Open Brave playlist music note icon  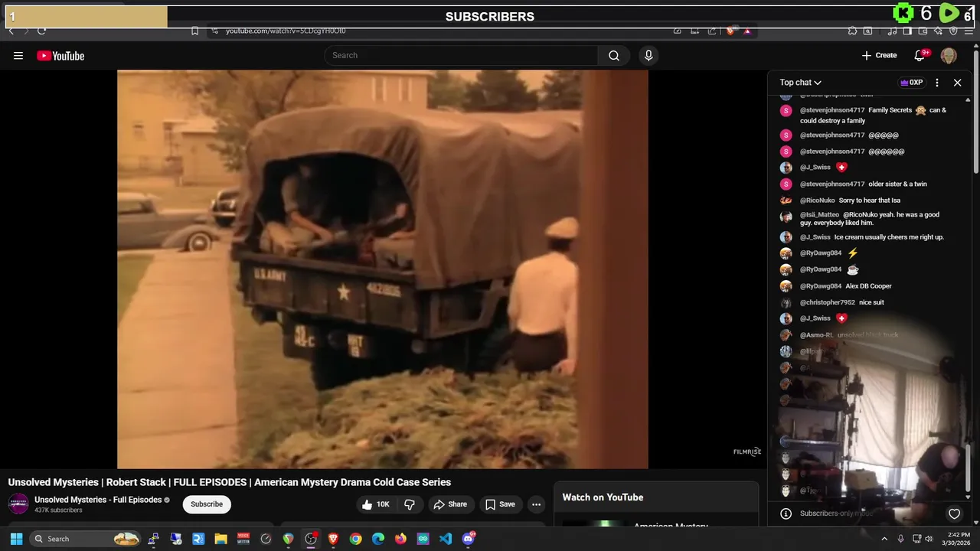(x=892, y=31)
